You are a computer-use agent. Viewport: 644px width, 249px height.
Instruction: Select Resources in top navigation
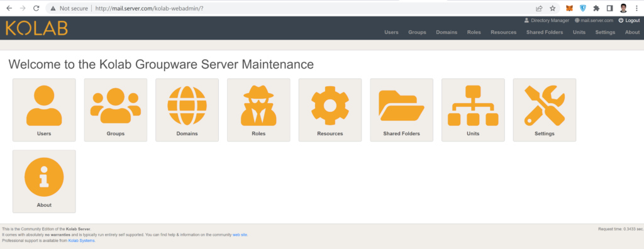coord(504,32)
